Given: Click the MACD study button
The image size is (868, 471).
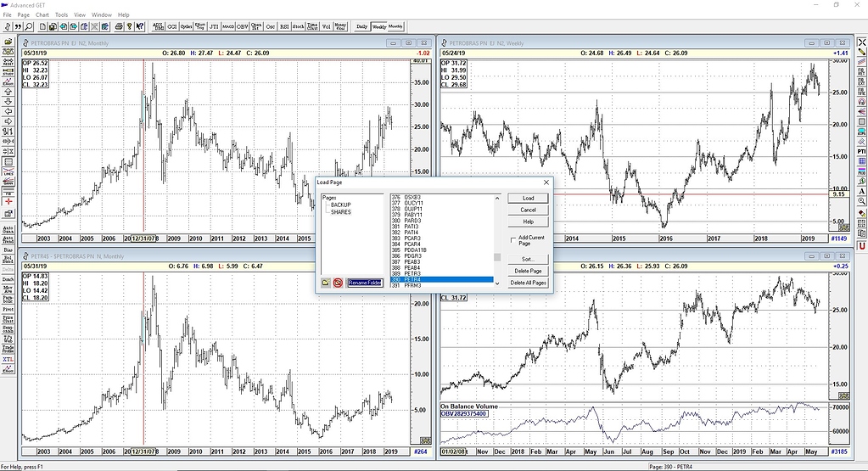Looking at the screenshot, I should tap(228, 26).
